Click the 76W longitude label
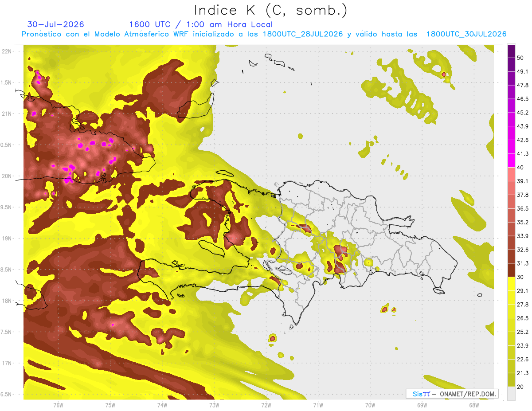The width and height of the screenshot is (532, 411). (x=59, y=405)
